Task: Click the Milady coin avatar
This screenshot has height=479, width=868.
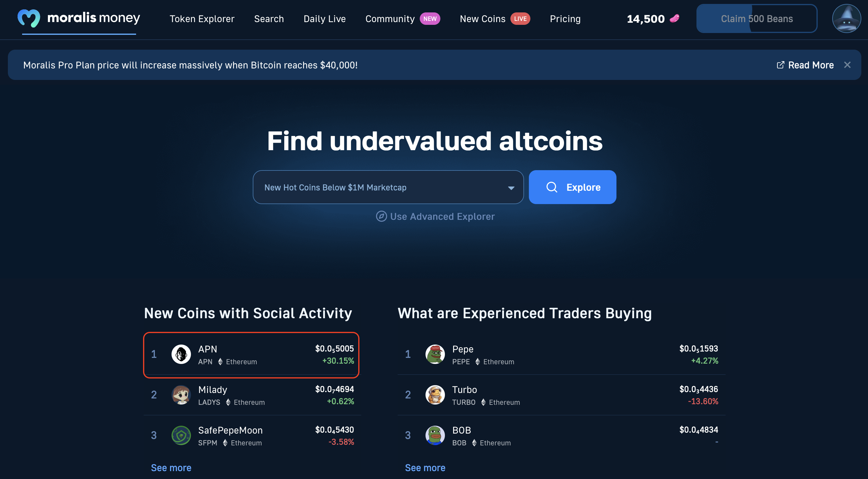Action: 181,395
